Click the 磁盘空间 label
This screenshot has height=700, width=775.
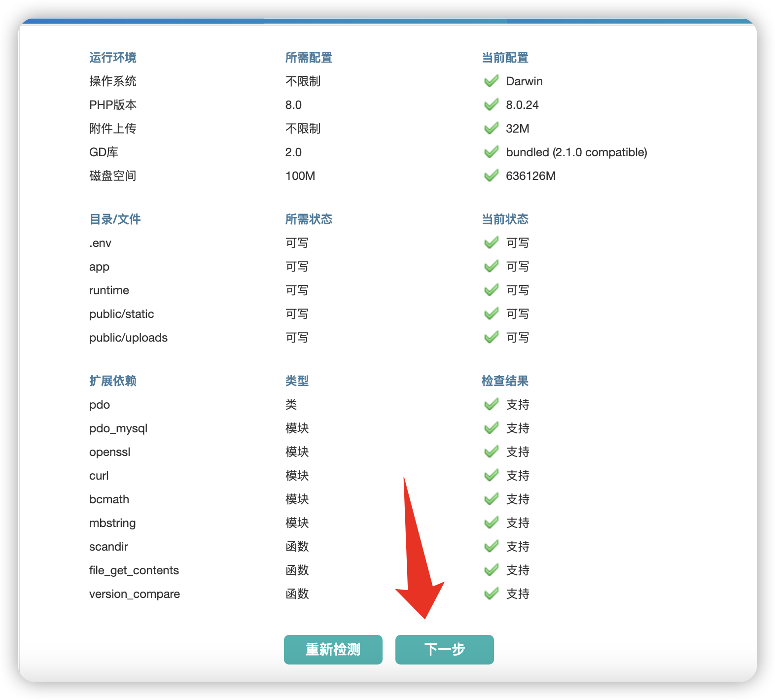pos(113,176)
